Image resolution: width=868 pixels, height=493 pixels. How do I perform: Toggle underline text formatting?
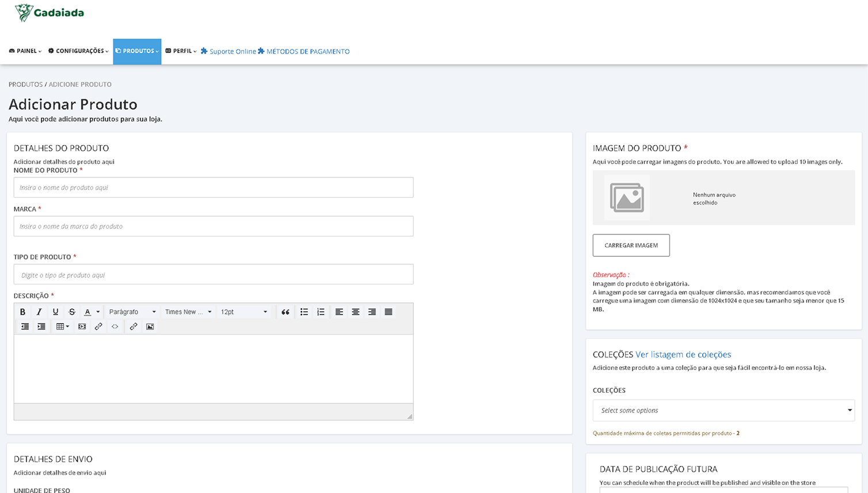55,312
